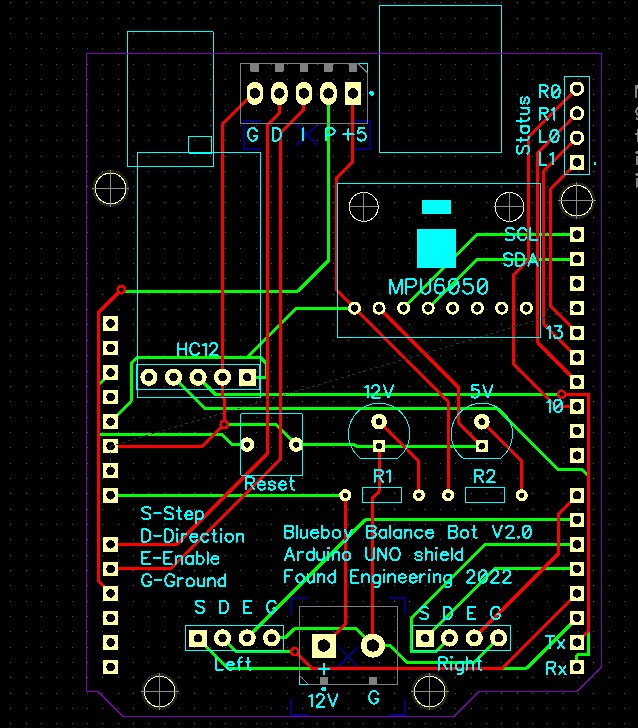Select the 5V capacitor square pad
Screen dimensions: 638x728
[482, 445]
